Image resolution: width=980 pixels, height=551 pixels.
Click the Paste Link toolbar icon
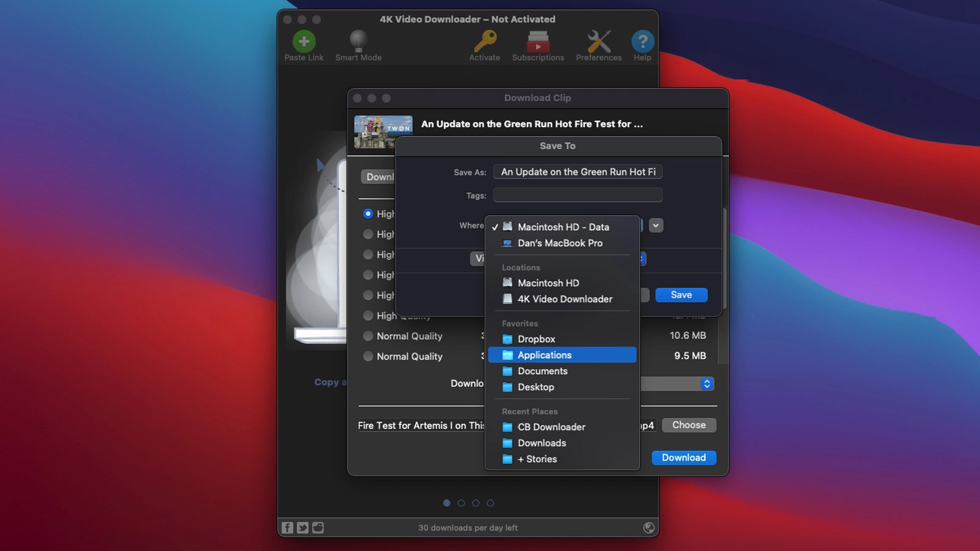pos(304,42)
